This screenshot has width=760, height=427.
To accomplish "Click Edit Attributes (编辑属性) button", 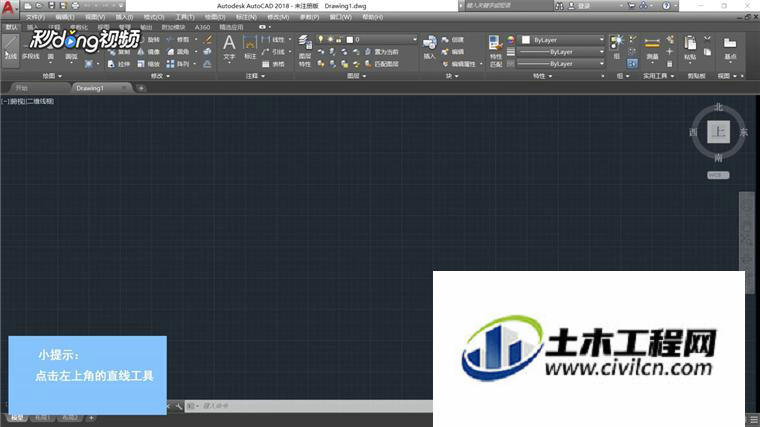I will coord(459,64).
